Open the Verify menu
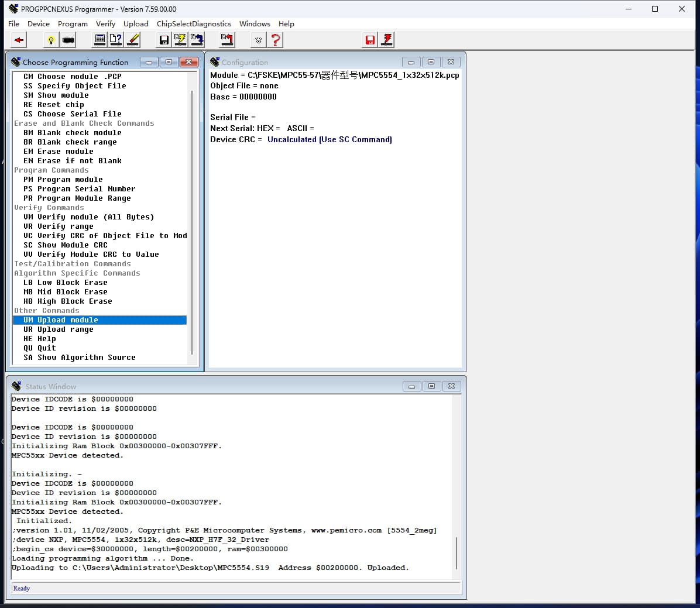 105,24
